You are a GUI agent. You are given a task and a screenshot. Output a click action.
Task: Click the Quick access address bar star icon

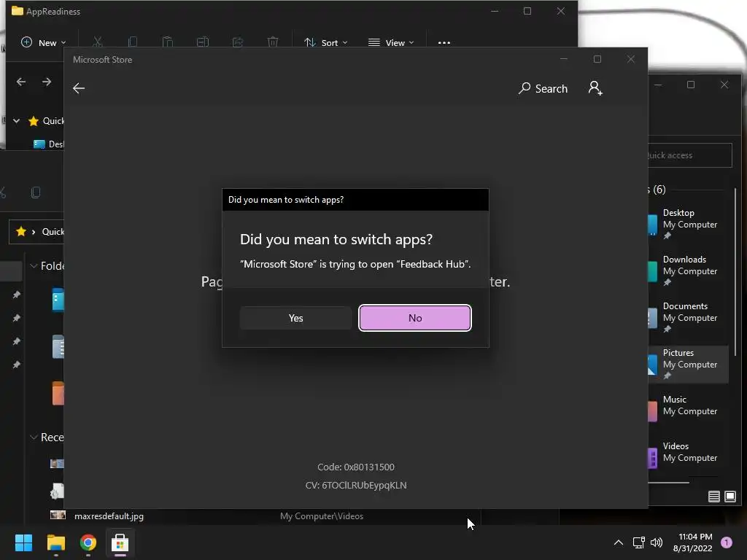tap(21, 231)
